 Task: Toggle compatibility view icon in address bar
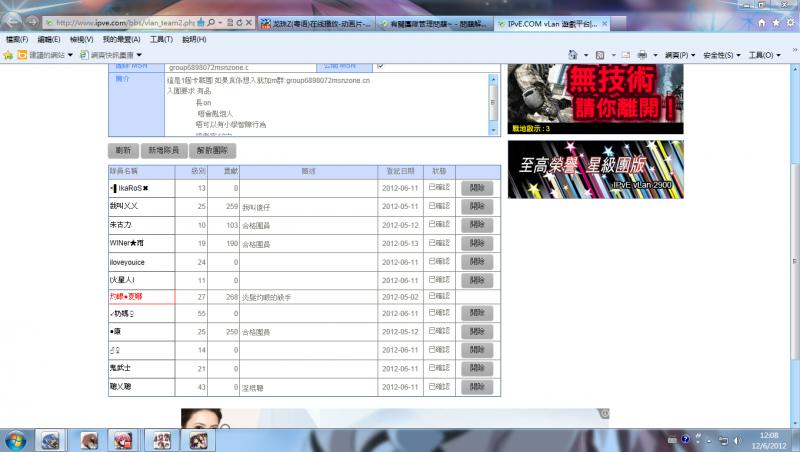point(230,22)
